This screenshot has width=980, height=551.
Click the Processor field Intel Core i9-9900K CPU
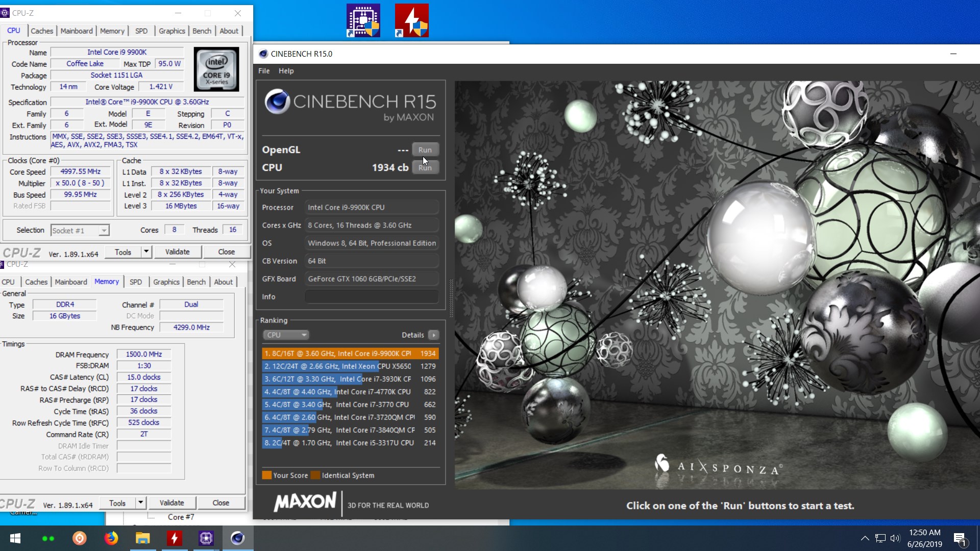tap(372, 207)
